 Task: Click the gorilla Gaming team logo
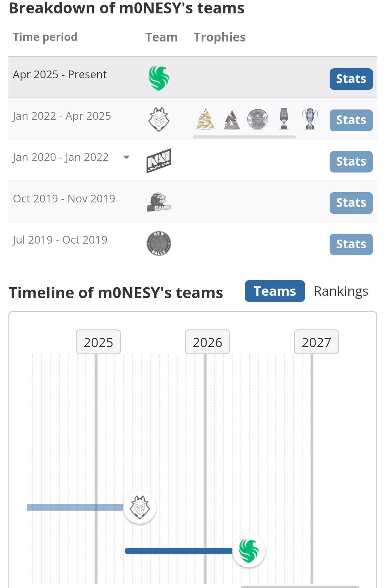point(159,202)
